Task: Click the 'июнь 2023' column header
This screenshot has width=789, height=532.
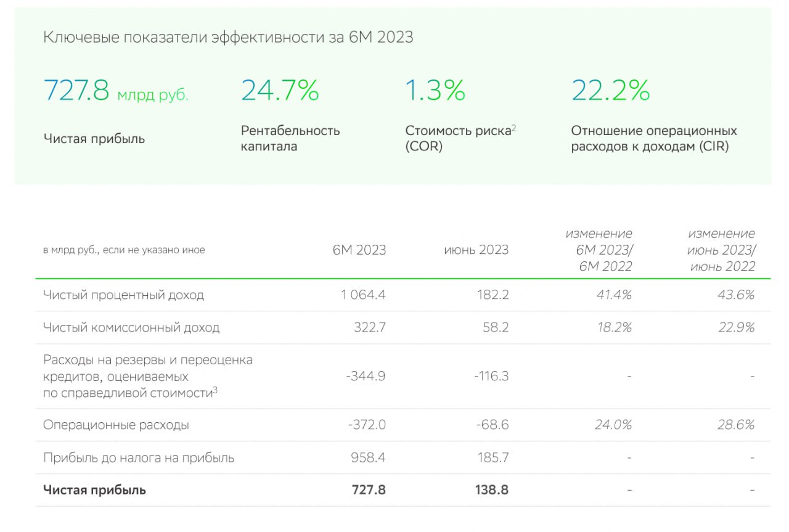Action: 476,250
